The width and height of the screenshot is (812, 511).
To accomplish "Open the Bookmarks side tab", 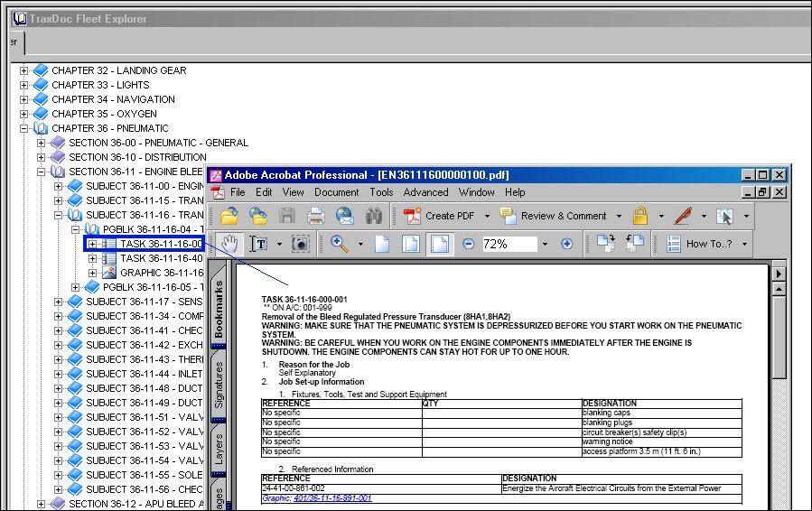I will (x=219, y=309).
